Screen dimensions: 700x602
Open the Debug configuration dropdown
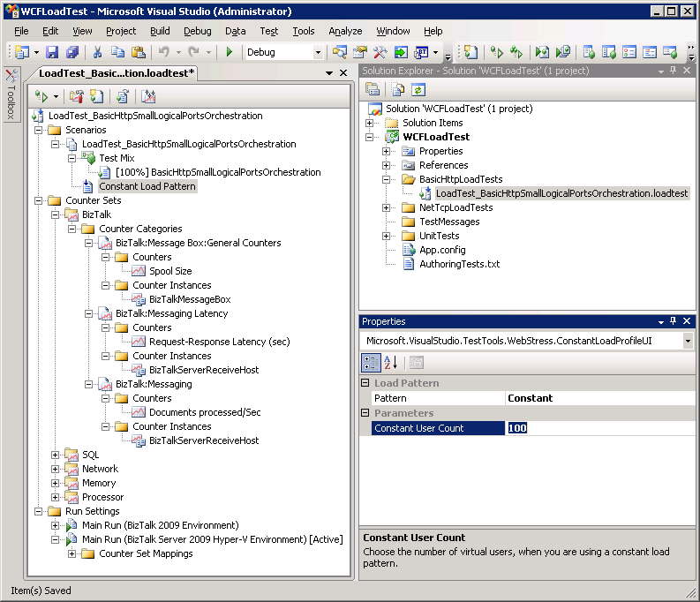(318, 53)
